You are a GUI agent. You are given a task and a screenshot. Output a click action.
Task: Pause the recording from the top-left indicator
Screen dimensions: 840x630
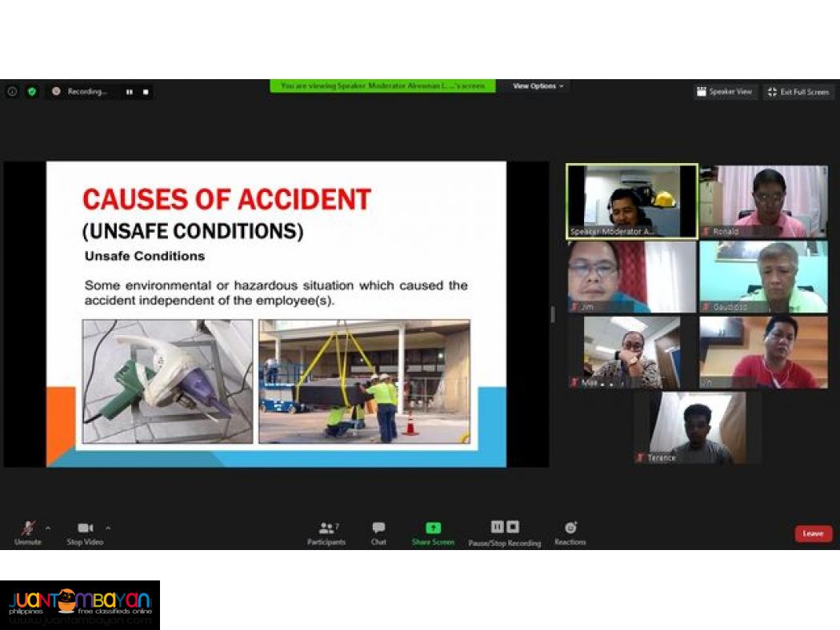coord(129,92)
